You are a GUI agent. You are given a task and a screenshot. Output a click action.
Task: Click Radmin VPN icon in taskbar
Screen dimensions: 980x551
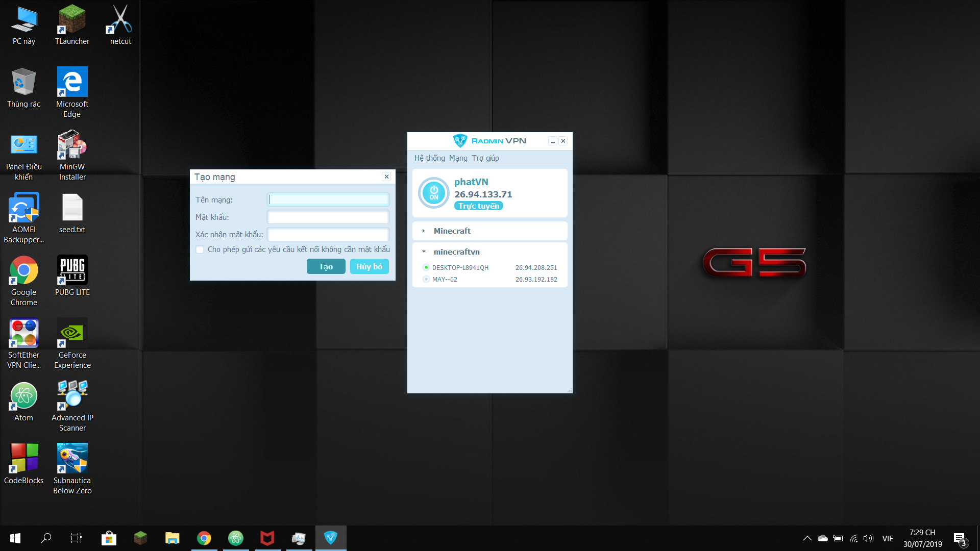pyautogui.click(x=331, y=538)
